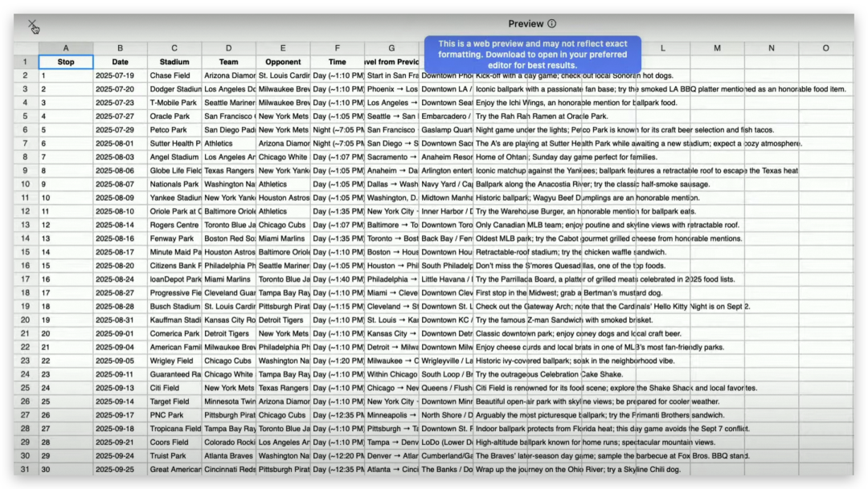This screenshot has height=489, width=868.
Task: Select row 31 header number
Action: point(26,470)
